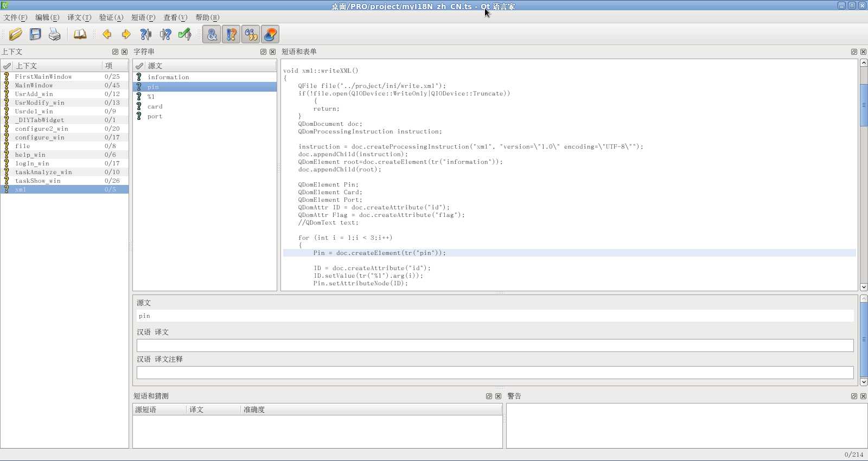The width and height of the screenshot is (868, 461).
Task: Close the 短语和表单 panel
Action: point(863,52)
